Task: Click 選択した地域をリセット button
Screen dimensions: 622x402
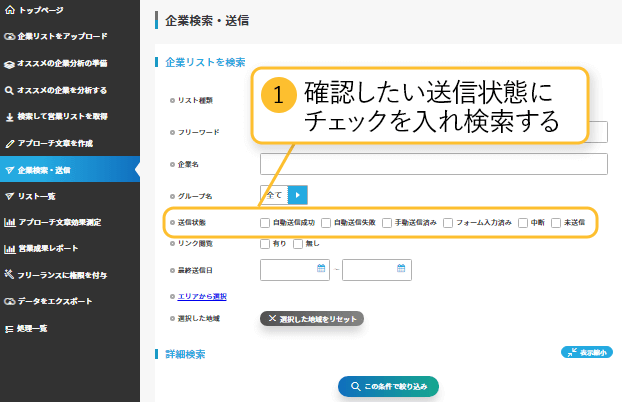Action: click(x=312, y=319)
